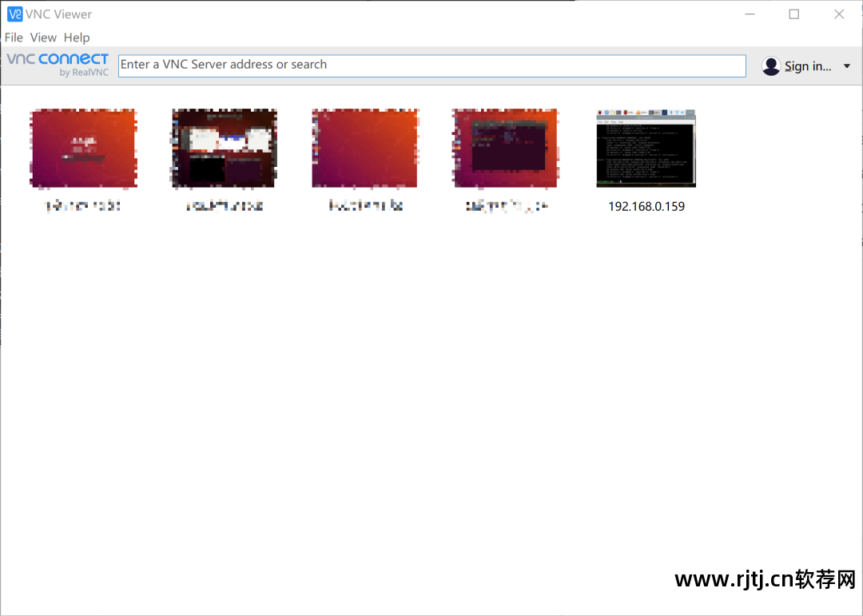
Task: Close the VNC Viewer window
Action: pos(839,14)
